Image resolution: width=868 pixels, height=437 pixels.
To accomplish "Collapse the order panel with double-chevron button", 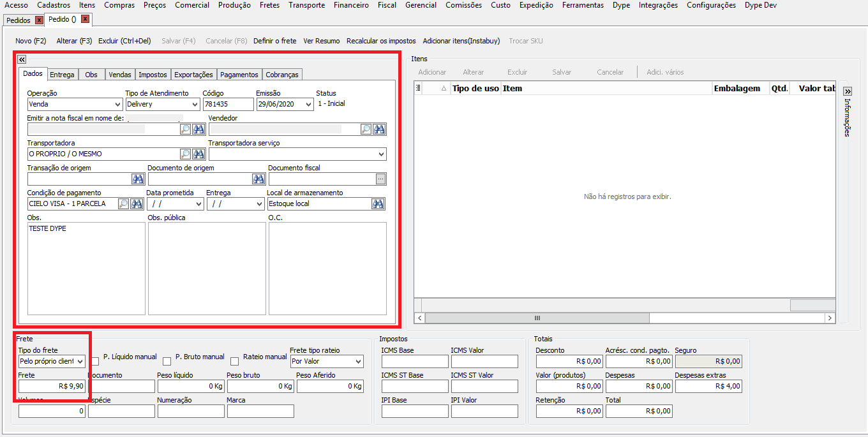I will coord(22,59).
